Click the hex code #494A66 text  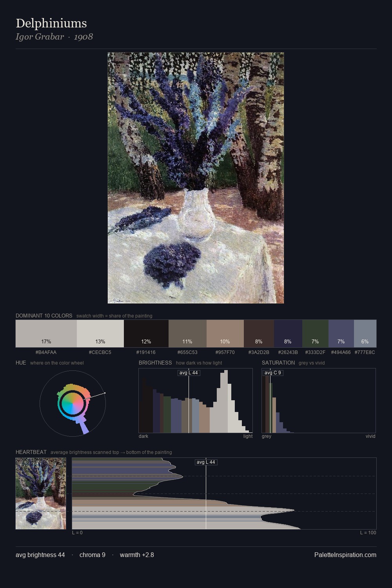(x=341, y=352)
